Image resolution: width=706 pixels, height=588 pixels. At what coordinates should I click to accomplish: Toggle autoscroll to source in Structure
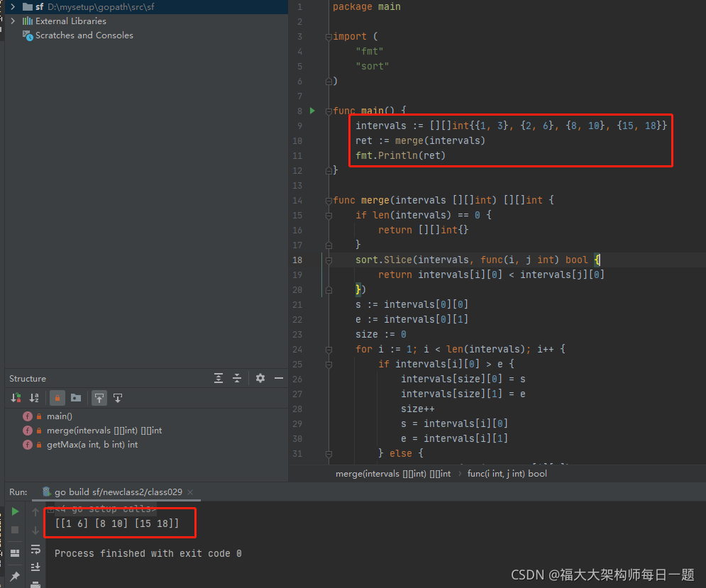[x=99, y=398]
